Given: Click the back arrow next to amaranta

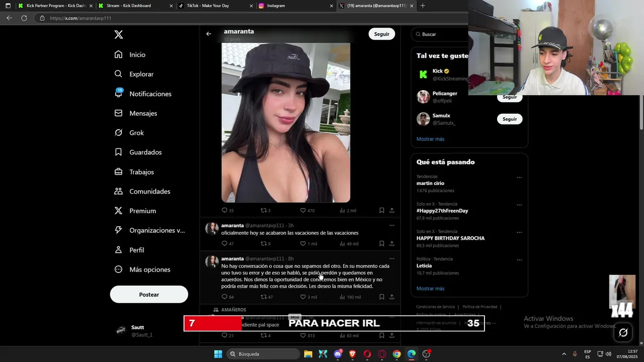Looking at the screenshot, I should point(209,34).
